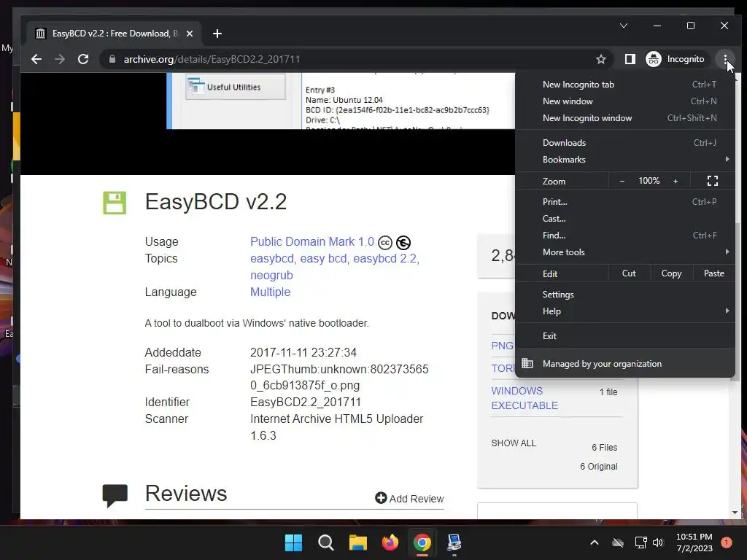Image resolution: width=747 pixels, height=560 pixels.
Task: Open the computer app on the taskbar
Action: [454, 542]
